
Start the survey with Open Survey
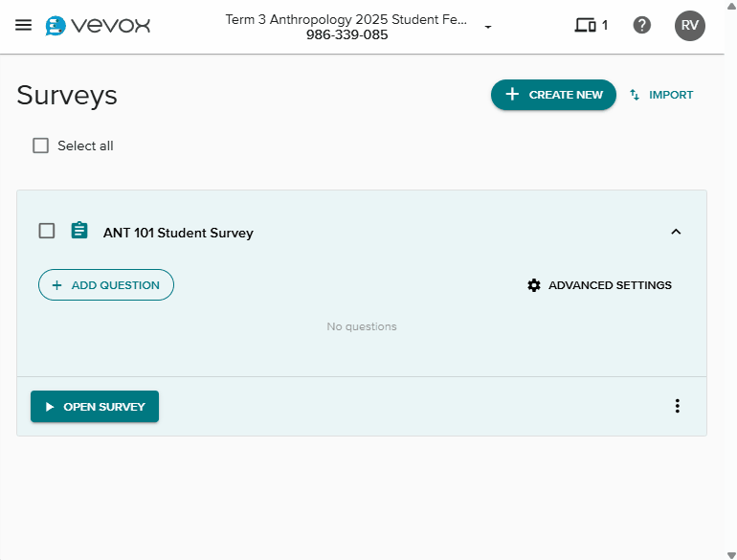pyautogui.click(x=95, y=406)
